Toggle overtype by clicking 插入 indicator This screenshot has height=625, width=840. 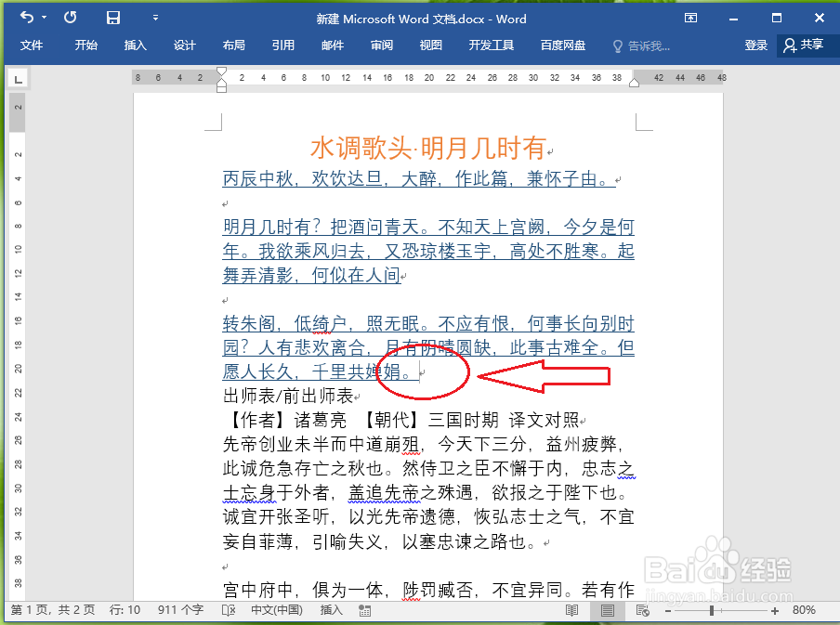coord(330,610)
